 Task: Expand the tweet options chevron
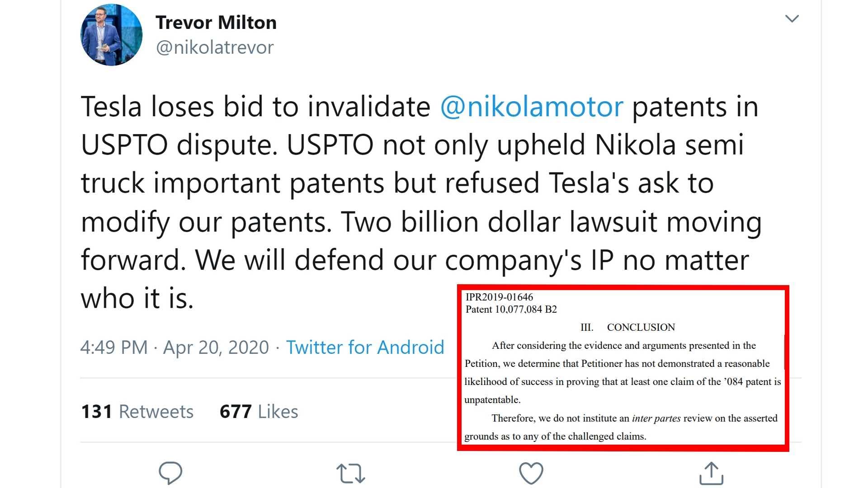tap(792, 19)
